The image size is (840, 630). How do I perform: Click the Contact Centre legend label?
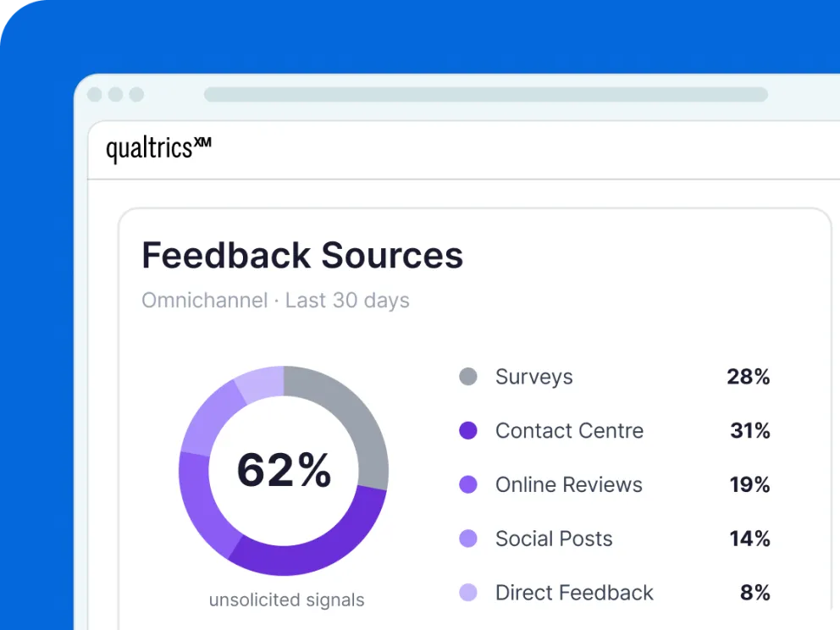click(570, 431)
